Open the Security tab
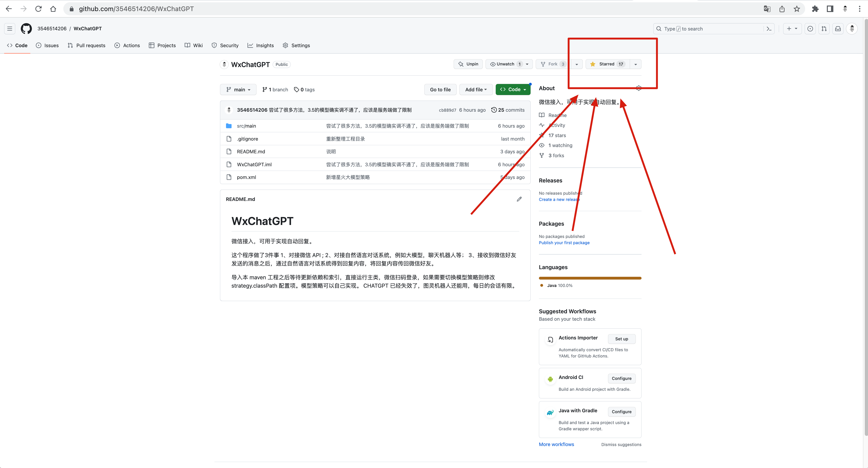The height and width of the screenshot is (468, 868). point(225,46)
